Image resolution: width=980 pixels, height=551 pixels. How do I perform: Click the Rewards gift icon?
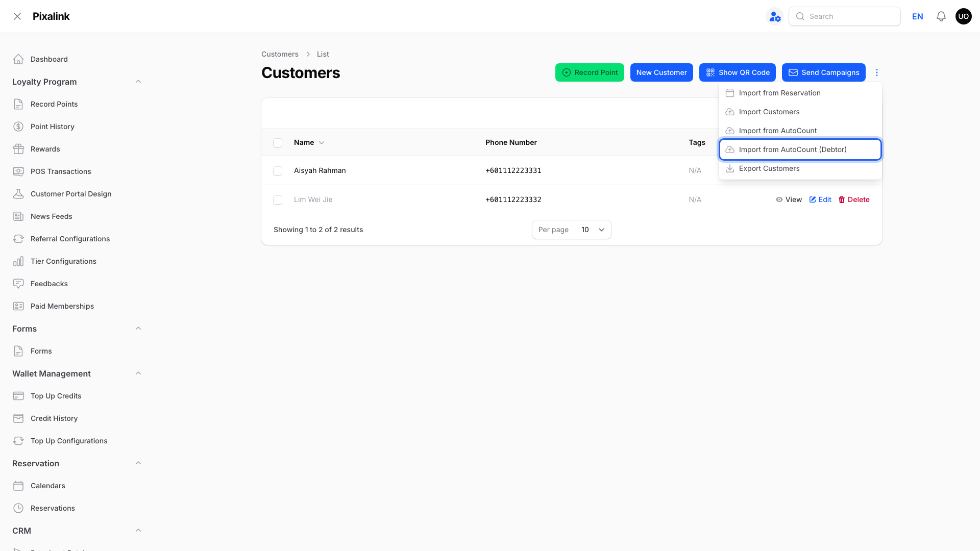pyautogui.click(x=18, y=149)
